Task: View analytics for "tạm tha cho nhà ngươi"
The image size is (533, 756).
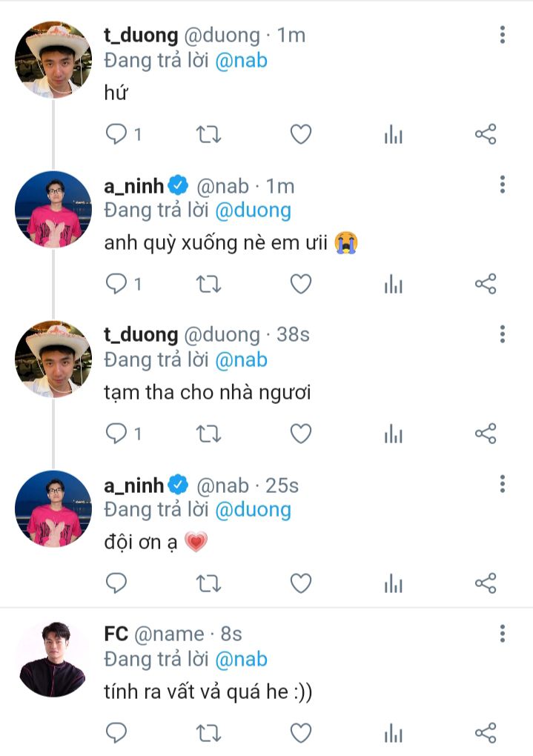Action: click(393, 434)
